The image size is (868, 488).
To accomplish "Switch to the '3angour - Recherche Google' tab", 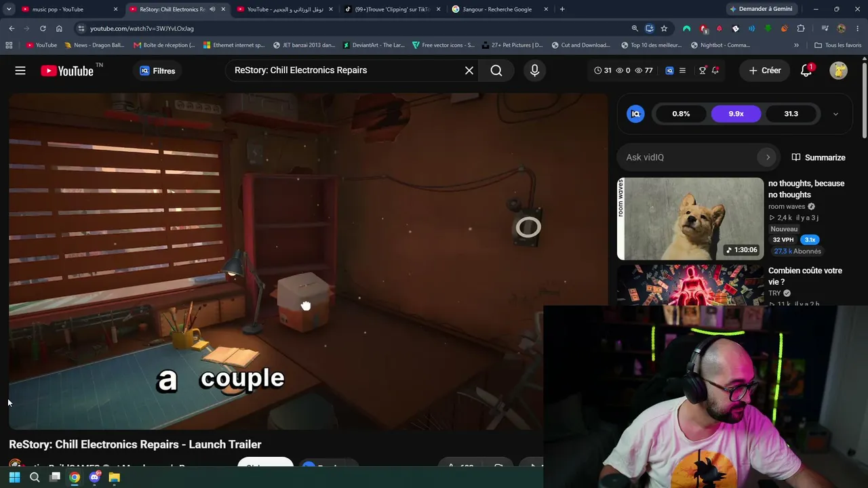I will (x=500, y=9).
